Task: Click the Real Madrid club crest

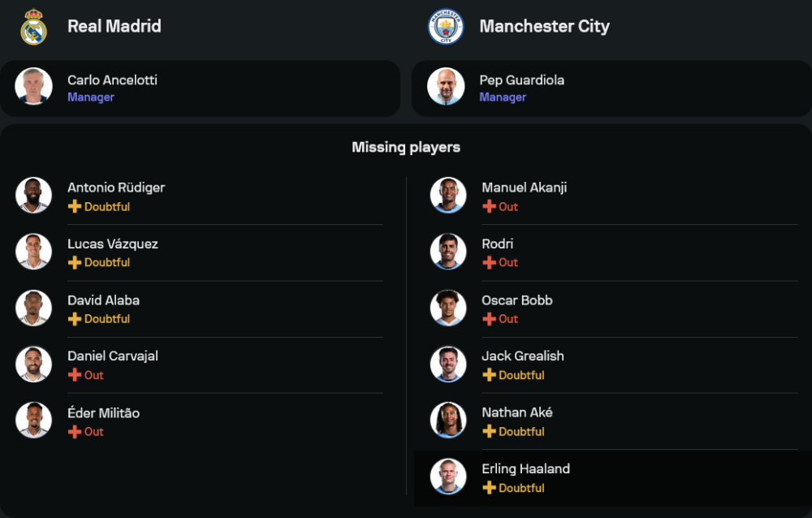Action: 34,27
